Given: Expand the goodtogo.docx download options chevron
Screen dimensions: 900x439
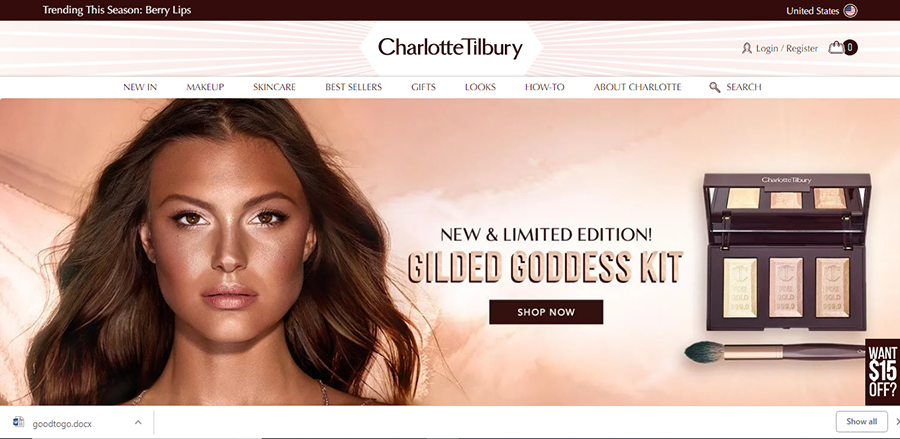Looking at the screenshot, I should pos(138,422).
